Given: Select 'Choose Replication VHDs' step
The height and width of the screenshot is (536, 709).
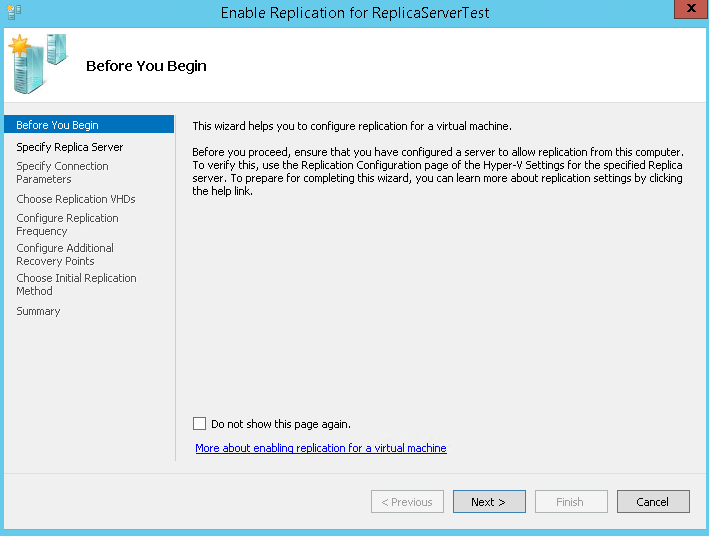Looking at the screenshot, I should tap(76, 199).
